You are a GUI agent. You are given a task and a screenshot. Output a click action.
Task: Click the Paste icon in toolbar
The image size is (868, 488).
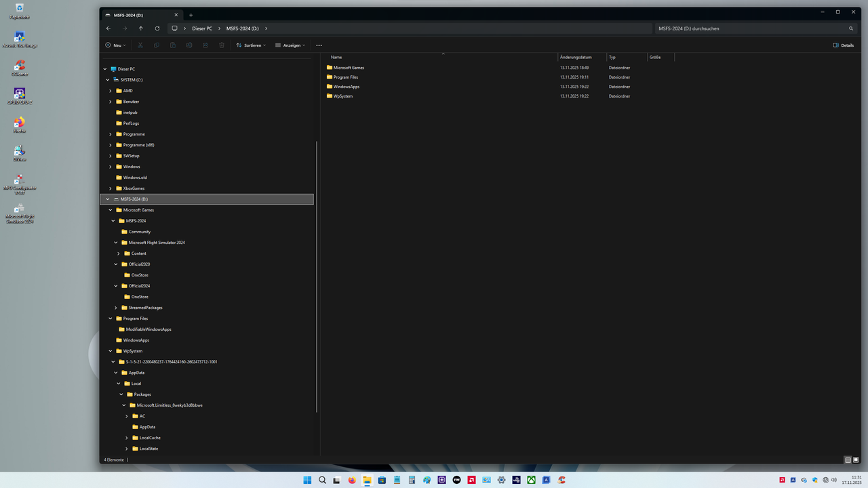173,45
